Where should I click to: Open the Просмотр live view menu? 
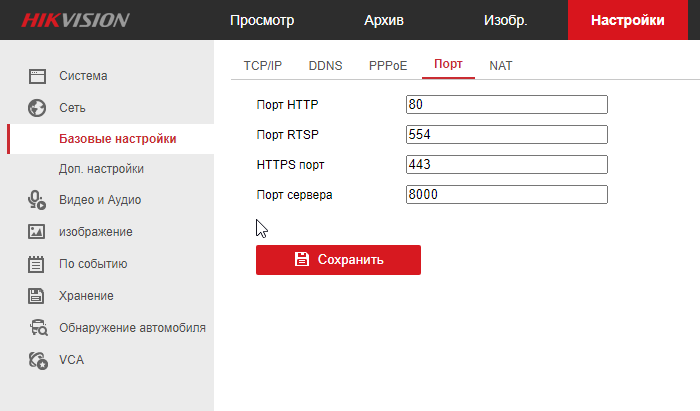coord(262,20)
